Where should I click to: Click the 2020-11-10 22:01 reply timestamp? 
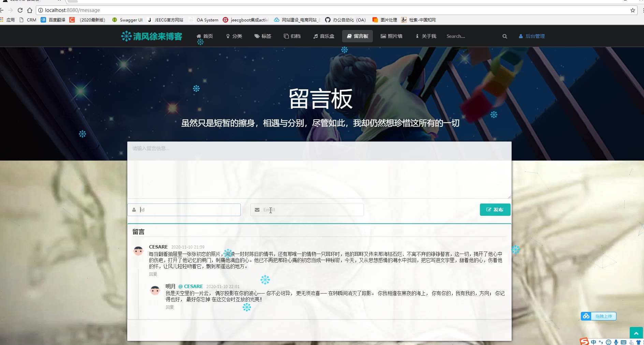pyautogui.click(x=223, y=287)
